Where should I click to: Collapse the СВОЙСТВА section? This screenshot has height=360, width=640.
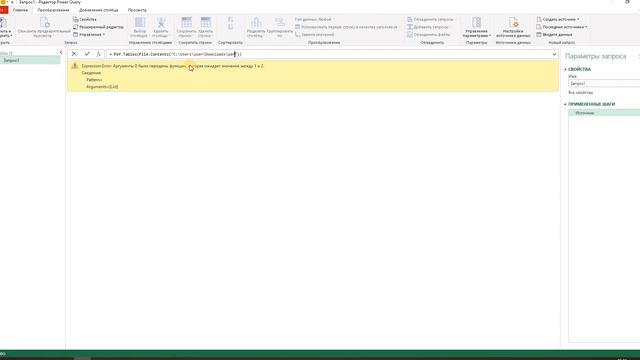[x=566, y=69]
